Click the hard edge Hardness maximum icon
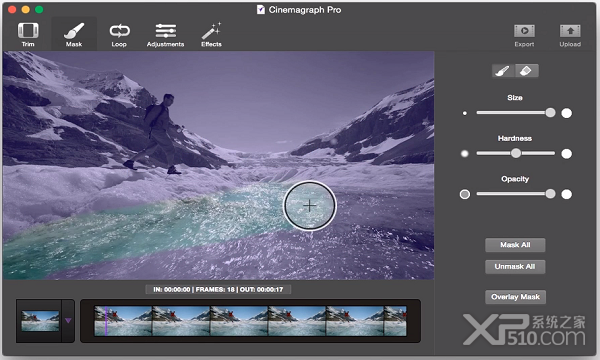600x360 pixels. point(566,154)
